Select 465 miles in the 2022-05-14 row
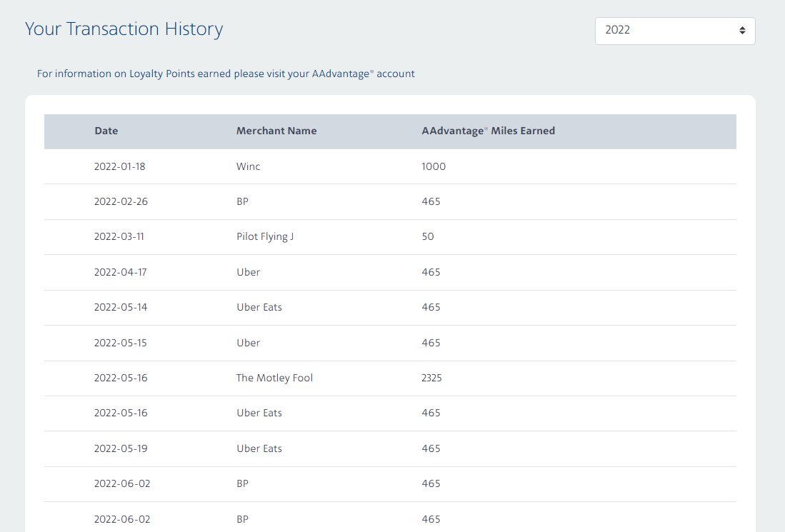The height and width of the screenshot is (532, 785). pyautogui.click(x=431, y=307)
